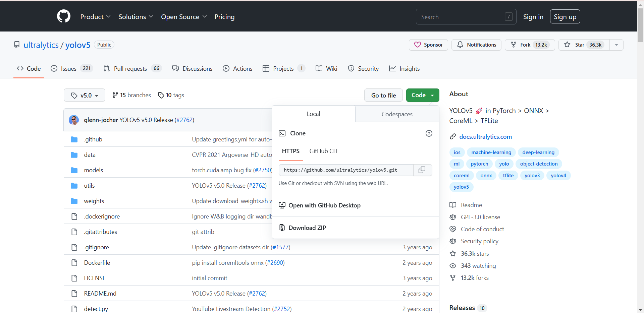Open the docs.ultralytics.com link

coord(485,136)
